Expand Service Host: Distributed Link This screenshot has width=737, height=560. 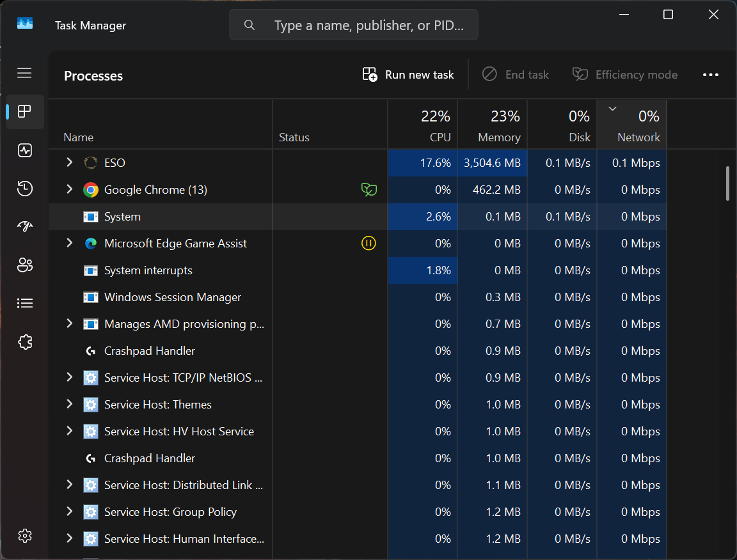point(70,484)
